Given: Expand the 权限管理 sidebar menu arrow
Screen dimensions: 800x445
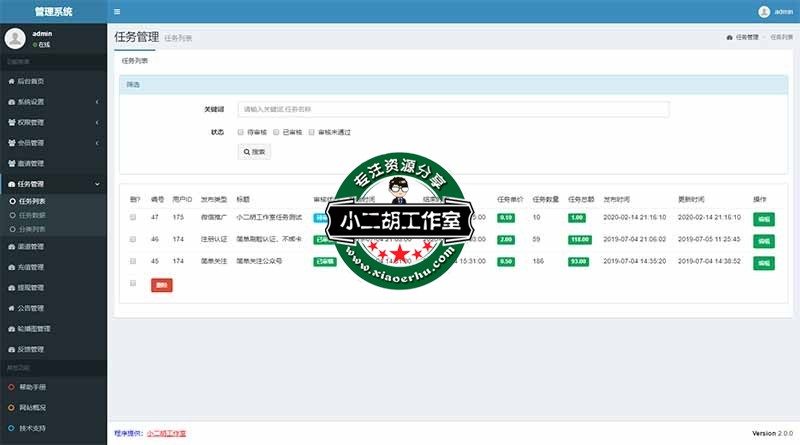Looking at the screenshot, I should (97, 122).
